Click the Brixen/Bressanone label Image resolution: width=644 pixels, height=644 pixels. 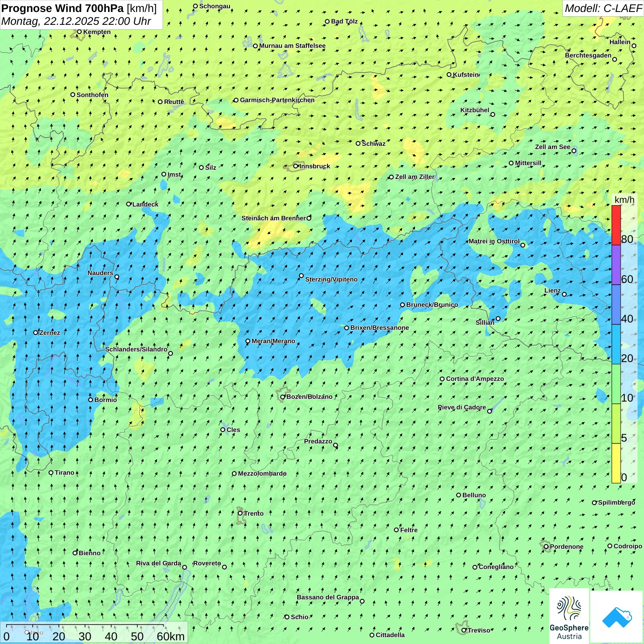pyautogui.click(x=379, y=328)
